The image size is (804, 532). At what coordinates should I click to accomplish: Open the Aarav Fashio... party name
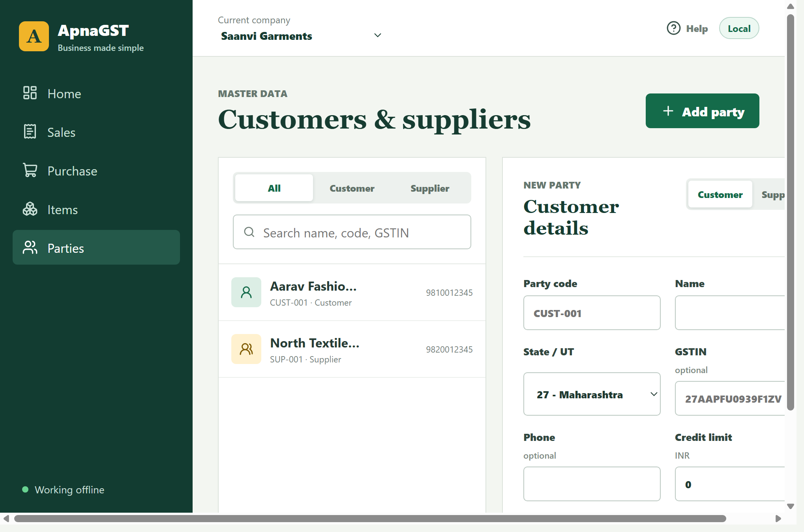(x=313, y=286)
